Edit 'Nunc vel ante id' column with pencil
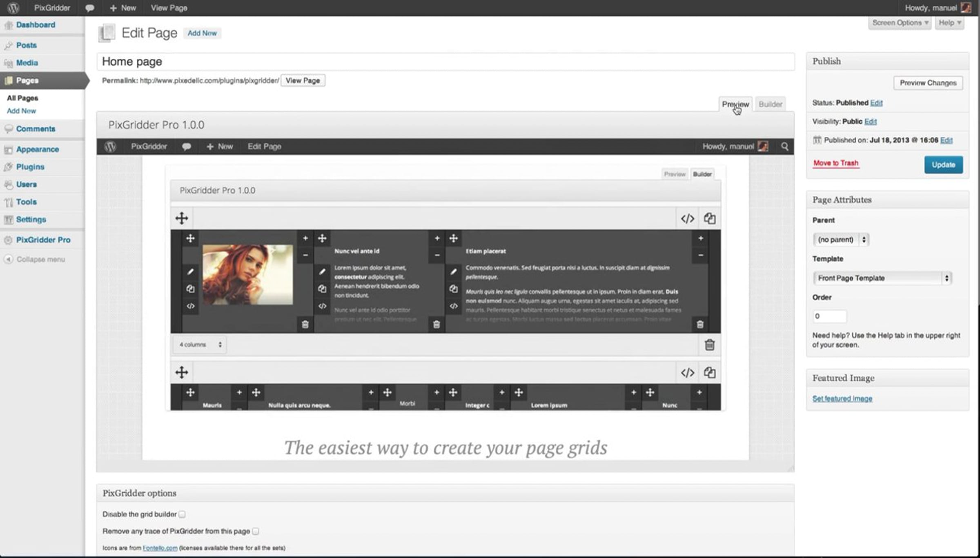Viewport: 980px width, 558px height. click(x=322, y=272)
